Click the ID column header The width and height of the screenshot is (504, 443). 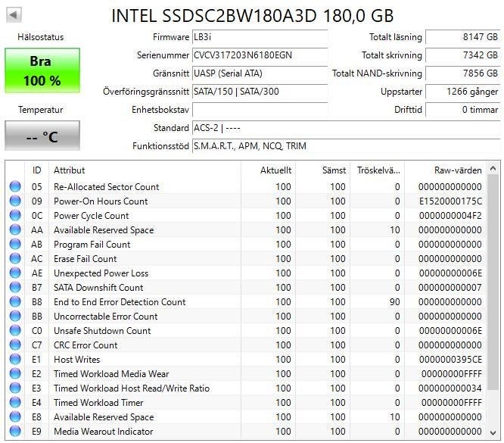coord(36,170)
